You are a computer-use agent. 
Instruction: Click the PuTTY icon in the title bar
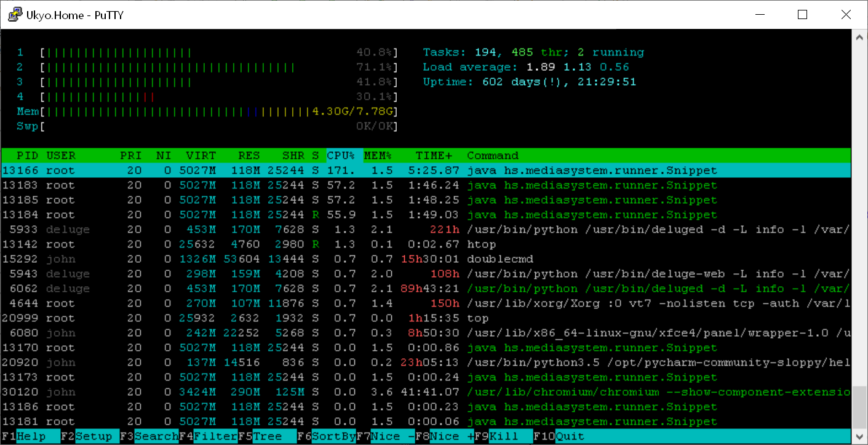point(15,15)
